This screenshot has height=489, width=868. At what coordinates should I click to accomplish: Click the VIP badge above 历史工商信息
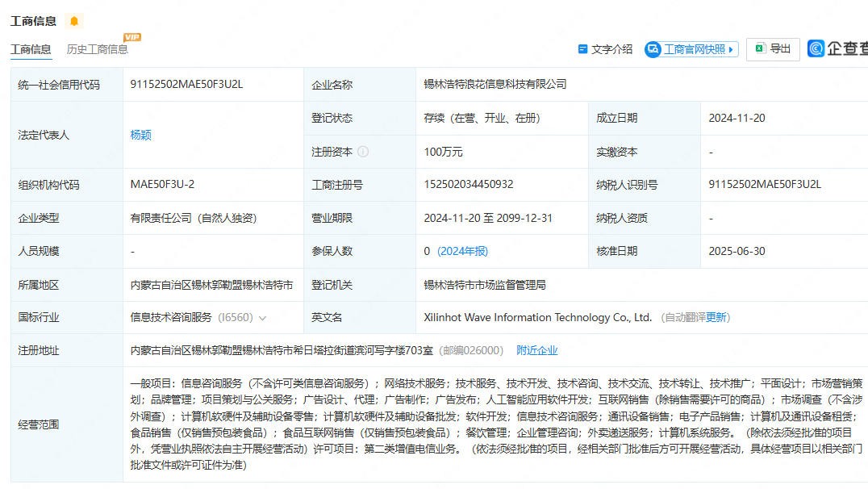(131, 37)
